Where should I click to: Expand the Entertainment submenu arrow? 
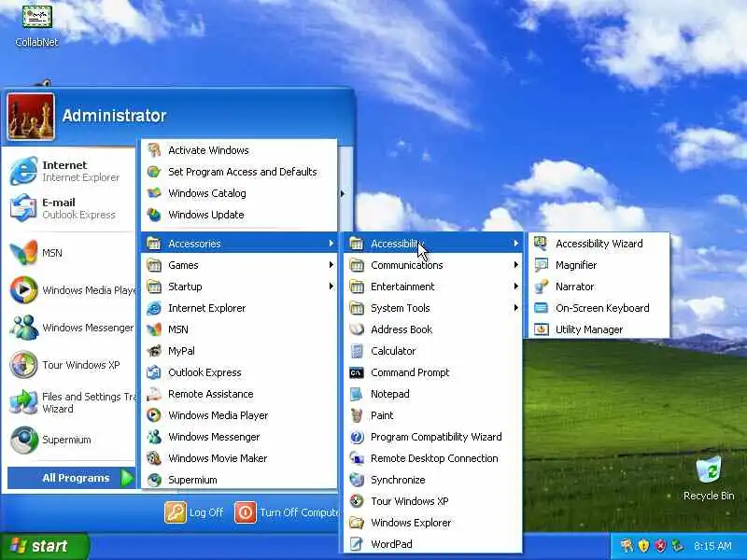tap(516, 287)
